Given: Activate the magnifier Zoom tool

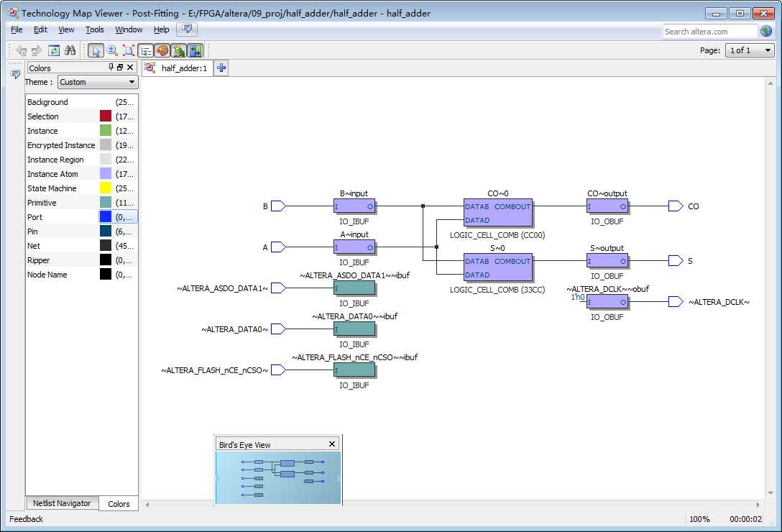Looking at the screenshot, I should pos(112,50).
